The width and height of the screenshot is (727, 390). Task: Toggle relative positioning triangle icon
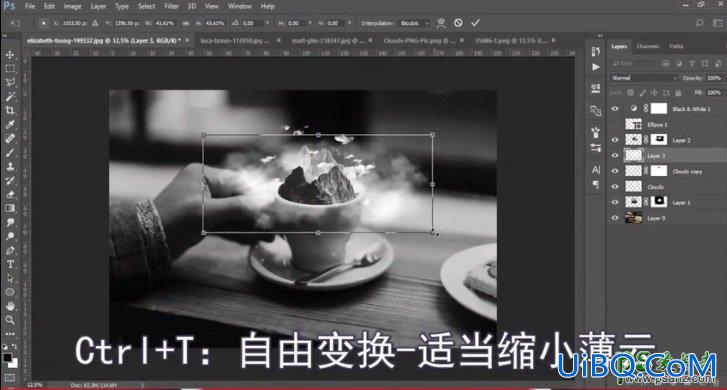point(95,23)
